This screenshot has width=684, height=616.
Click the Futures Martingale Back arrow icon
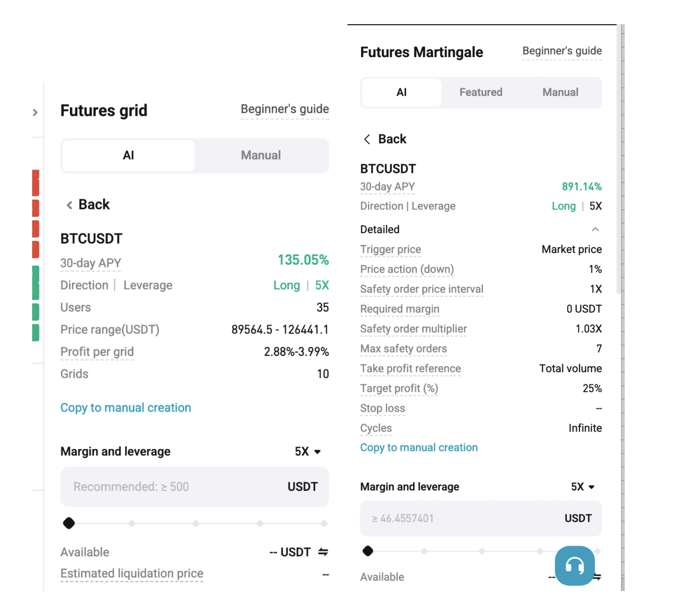pyautogui.click(x=367, y=139)
